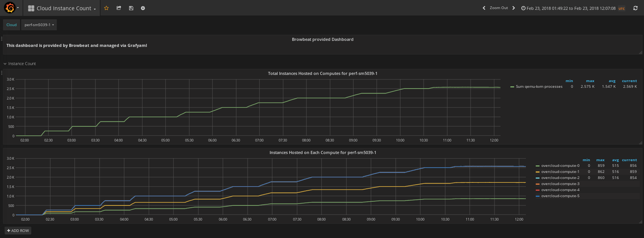Open the perf-sm5039-1 cloud variable dropdown
This screenshot has width=644, height=238.
point(39,25)
